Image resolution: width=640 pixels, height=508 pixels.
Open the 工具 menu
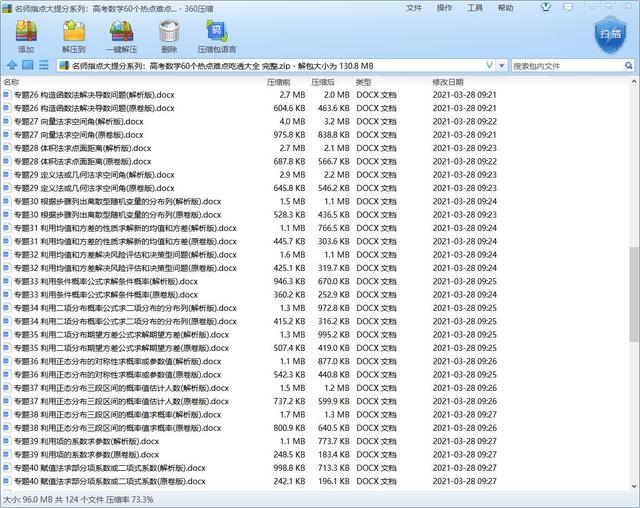[x=475, y=8]
